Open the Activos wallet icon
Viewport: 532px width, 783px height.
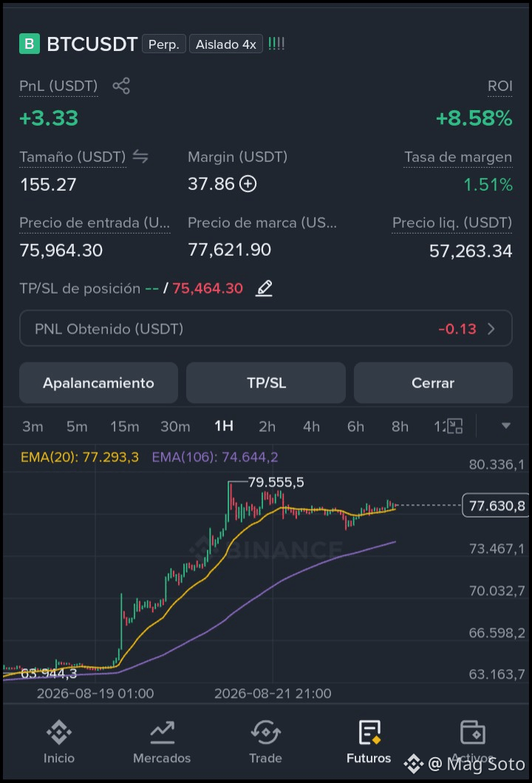click(472, 733)
